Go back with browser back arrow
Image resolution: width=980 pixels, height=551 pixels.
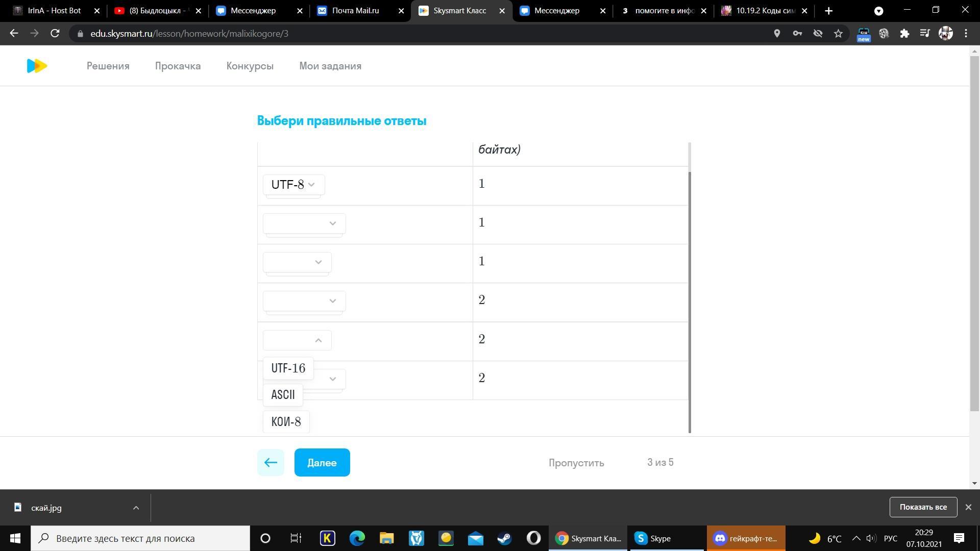[14, 34]
